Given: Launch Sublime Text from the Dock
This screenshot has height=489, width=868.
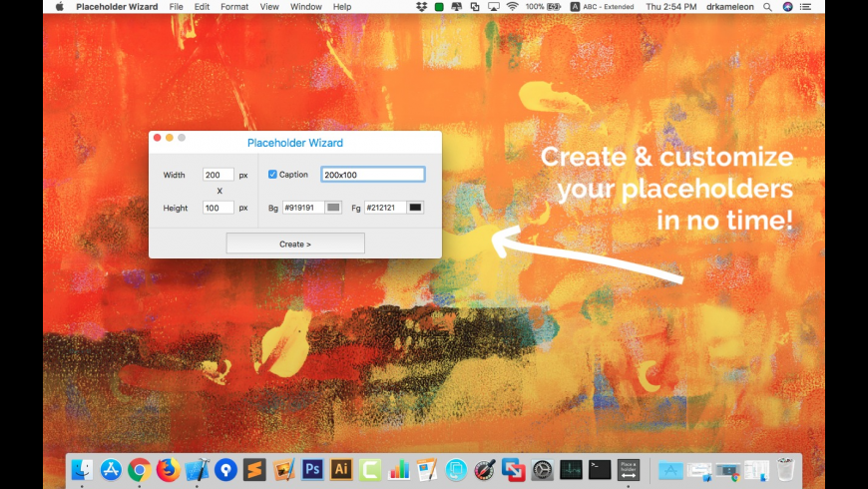Looking at the screenshot, I should (254, 470).
